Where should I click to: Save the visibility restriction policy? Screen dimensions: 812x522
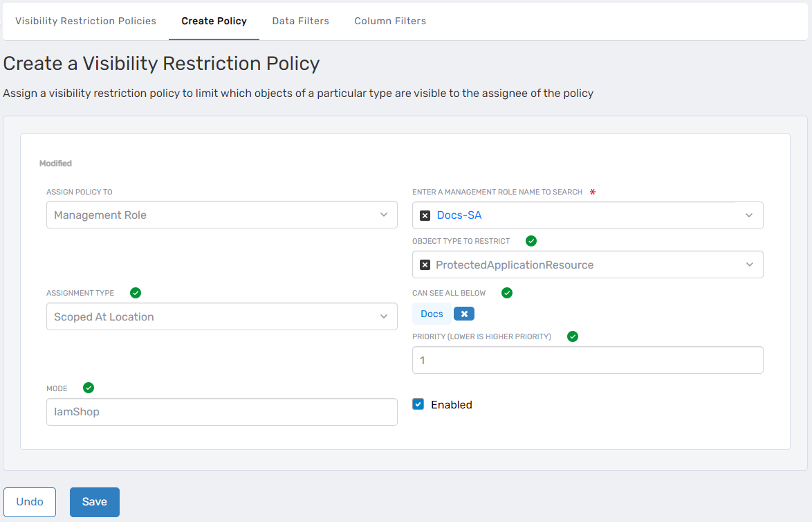pyautogui.click(x=94, y=502)
